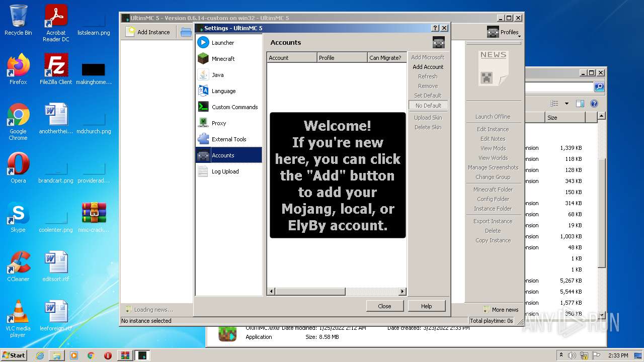Open the Launcher settings page
The width and height of the screenshot is (644, 362).
(x=229, y=43)
